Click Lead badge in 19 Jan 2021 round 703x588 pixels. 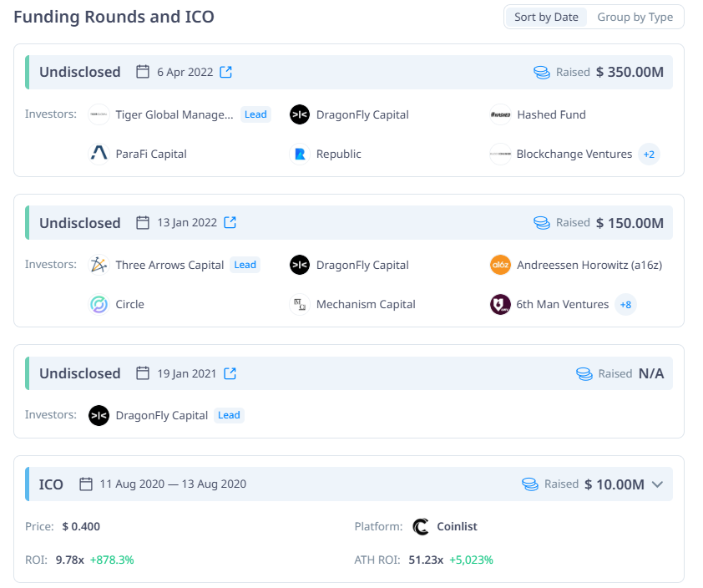(229, 415)
